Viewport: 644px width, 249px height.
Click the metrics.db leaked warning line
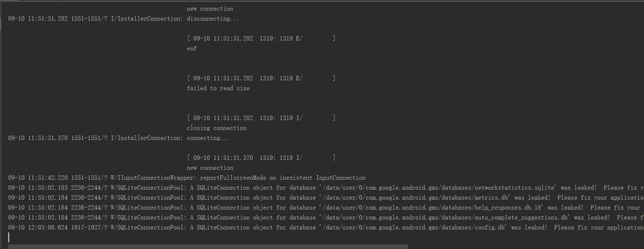pyautogui.click(x=326, y=198)
